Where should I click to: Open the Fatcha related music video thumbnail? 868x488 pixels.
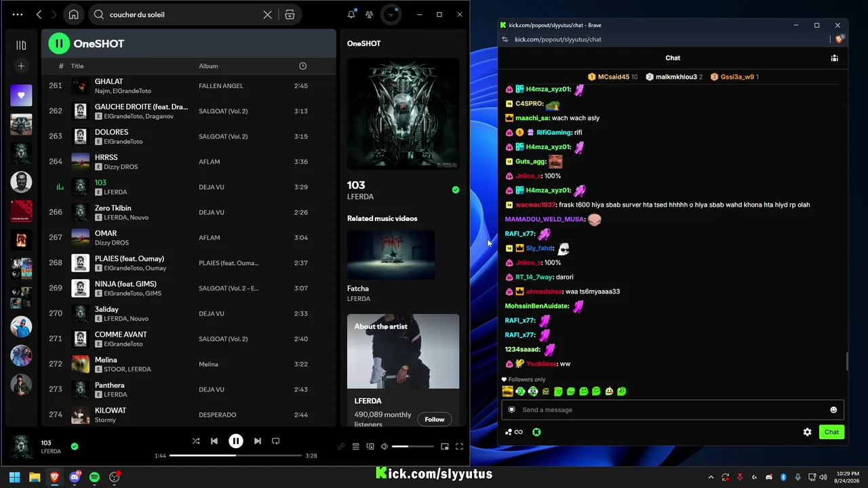coord(391,255)
